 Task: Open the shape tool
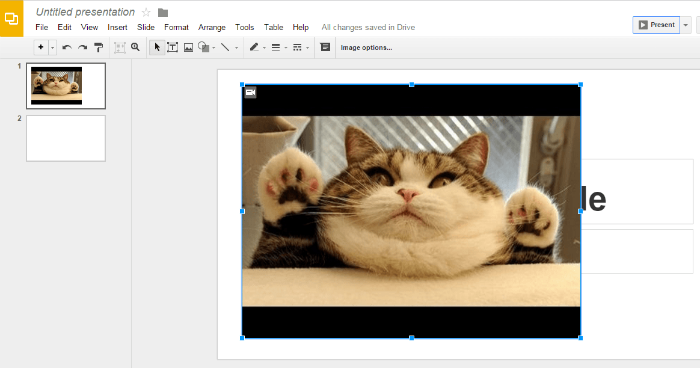204,47
